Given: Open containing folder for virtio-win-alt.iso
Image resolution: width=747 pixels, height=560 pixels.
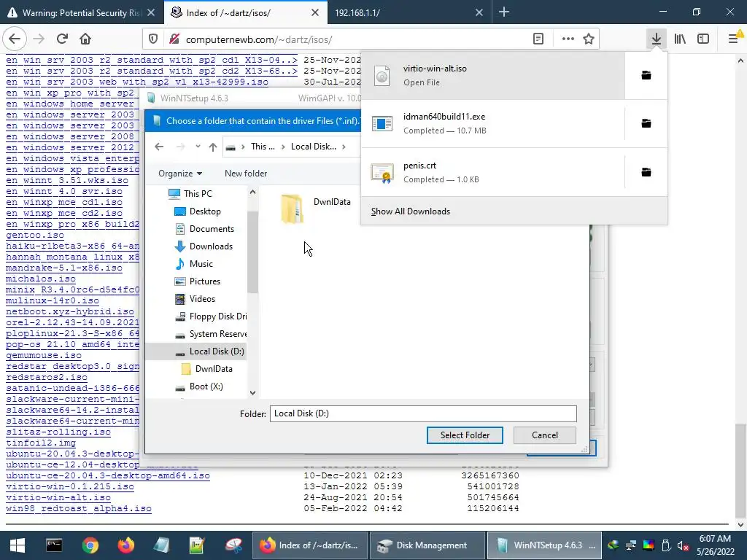Looking at the screenshot, I should tap(646, 75).
